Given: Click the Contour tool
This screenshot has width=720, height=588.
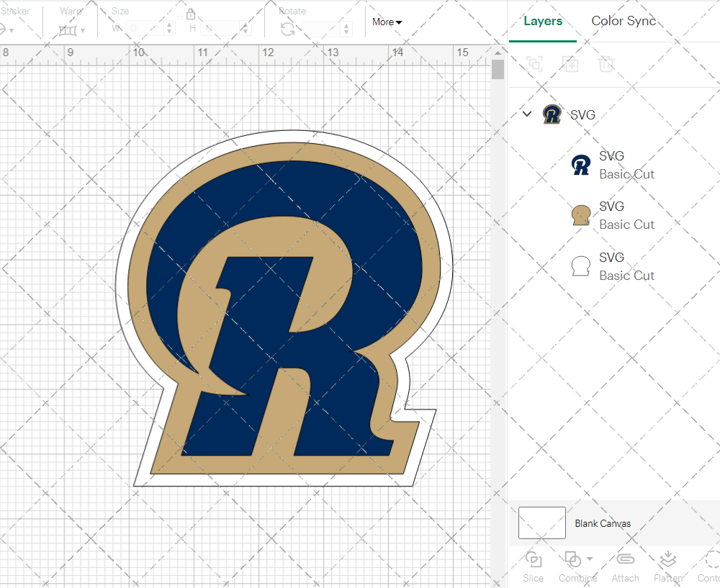Looking at the screenshot, I should (708, 567).
